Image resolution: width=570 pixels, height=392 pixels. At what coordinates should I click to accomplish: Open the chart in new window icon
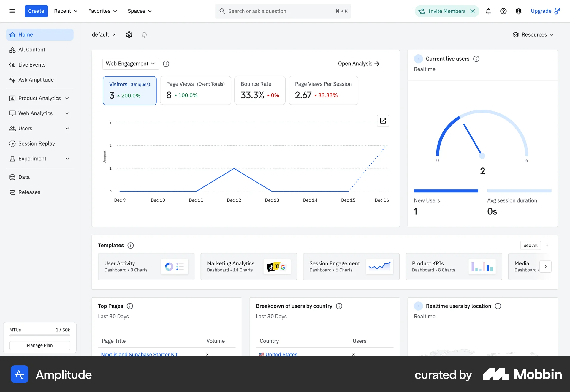point(383,121)
